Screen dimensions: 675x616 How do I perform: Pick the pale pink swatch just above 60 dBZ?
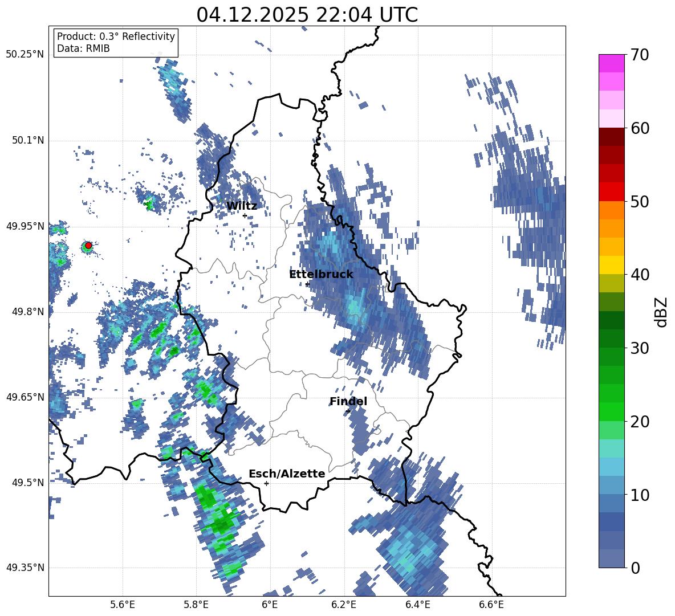(x=611, y=119)
